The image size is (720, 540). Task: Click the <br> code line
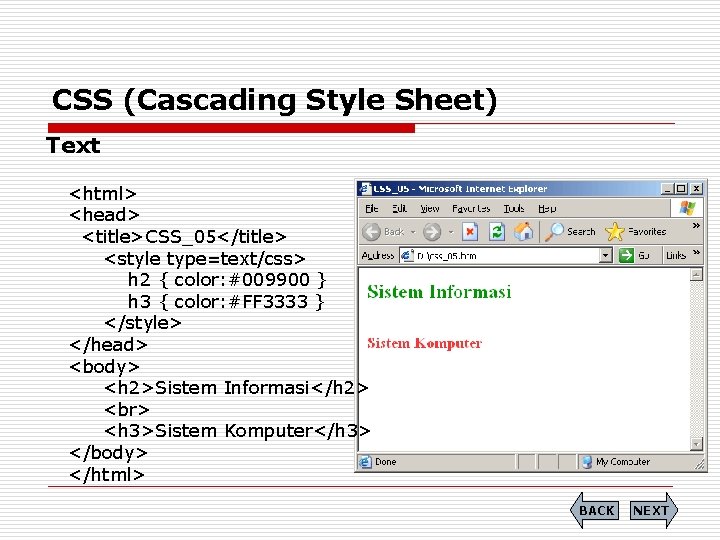pyautogui.click(x=127, y=410)
